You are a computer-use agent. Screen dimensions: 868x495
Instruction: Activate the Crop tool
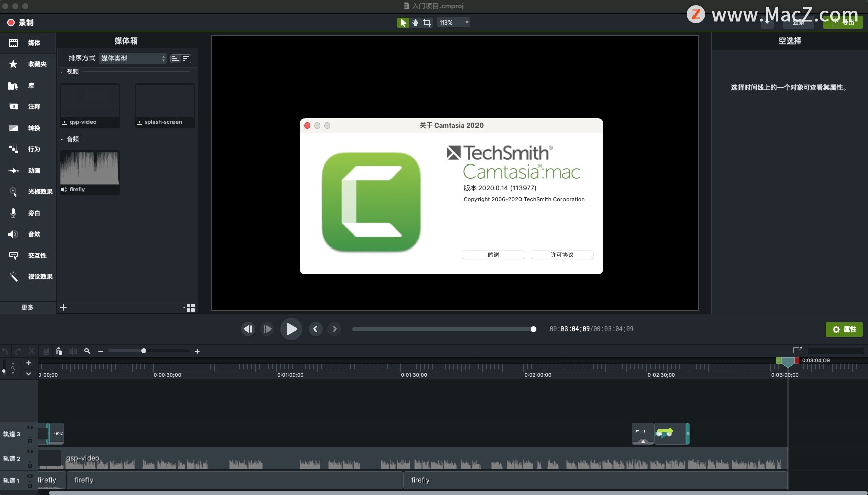(427, 23)
